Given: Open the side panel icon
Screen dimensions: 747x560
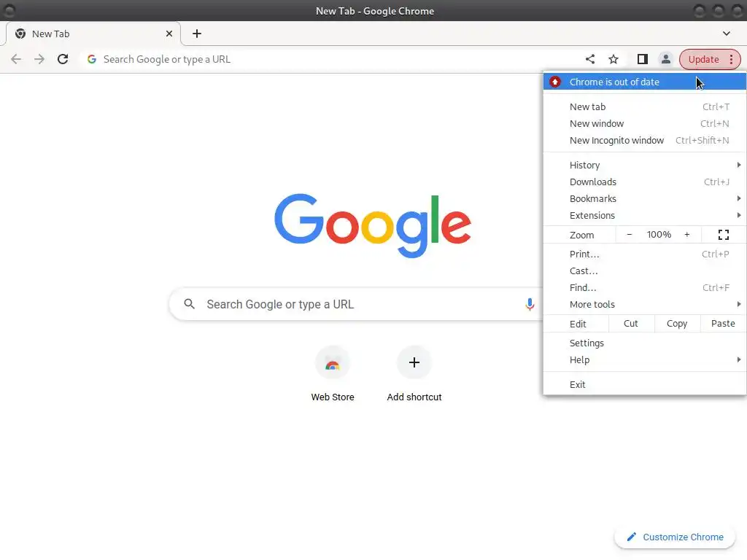Looking at the screenshot, I should pos(642,59).
